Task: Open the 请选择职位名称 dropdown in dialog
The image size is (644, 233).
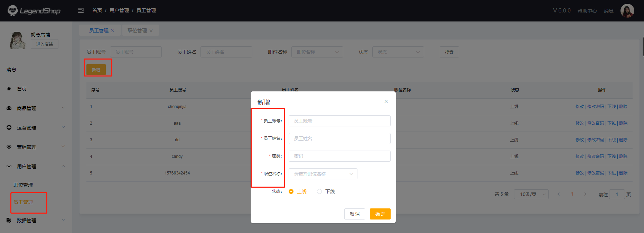Action: pos(323,174)
